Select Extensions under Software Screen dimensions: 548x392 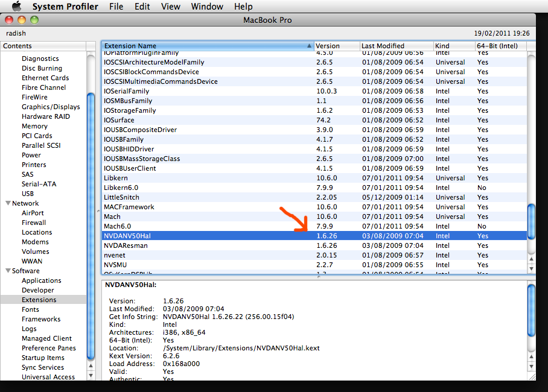(x=39, y=299)
